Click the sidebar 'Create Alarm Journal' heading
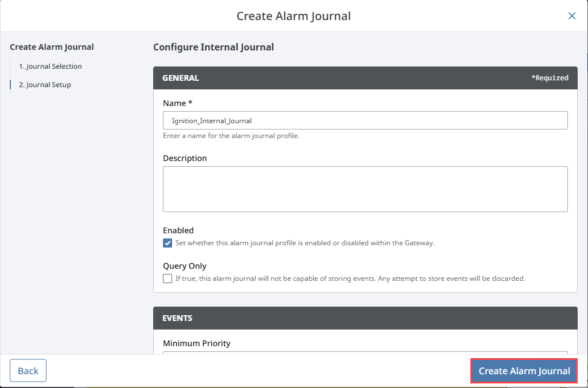 pos(52,47)
